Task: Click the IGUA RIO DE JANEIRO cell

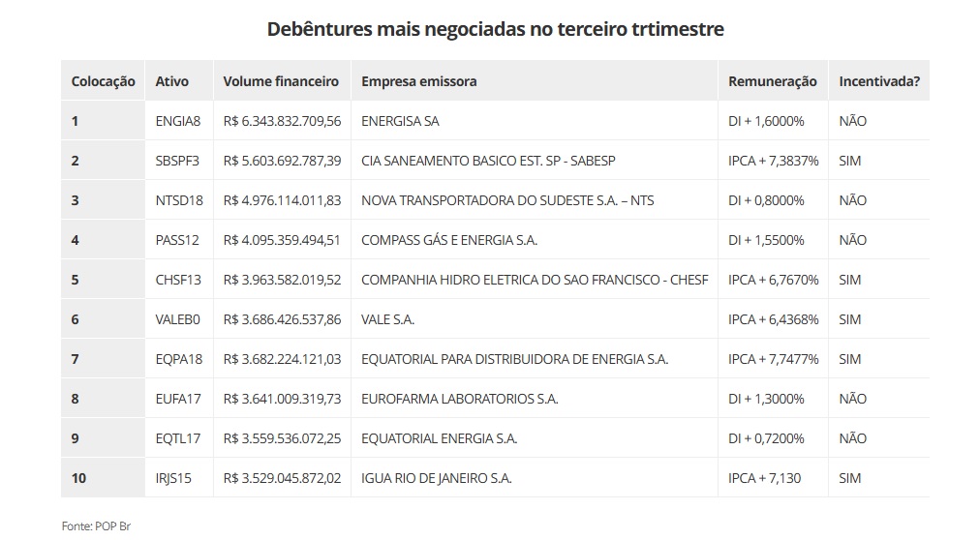Action: 436,478
